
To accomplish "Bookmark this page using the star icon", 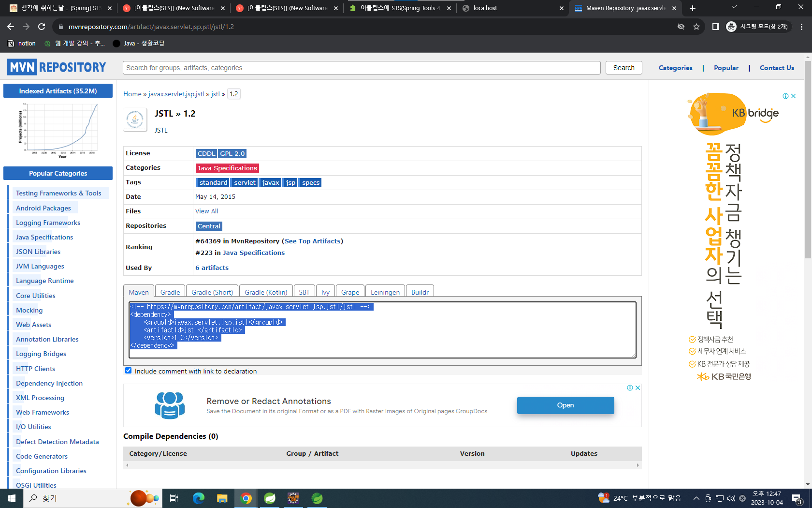I will (696, 27).
